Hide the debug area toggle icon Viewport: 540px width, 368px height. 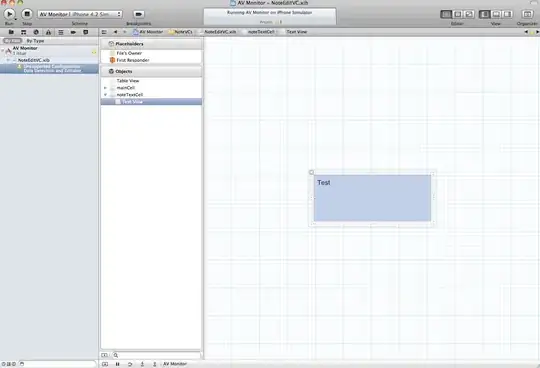click(105, 364)
